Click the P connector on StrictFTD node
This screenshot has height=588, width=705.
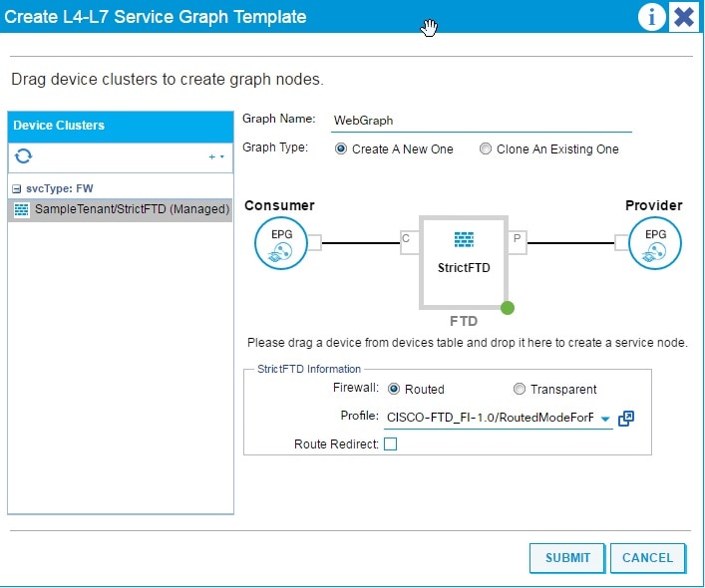click(x=518, y=242)
